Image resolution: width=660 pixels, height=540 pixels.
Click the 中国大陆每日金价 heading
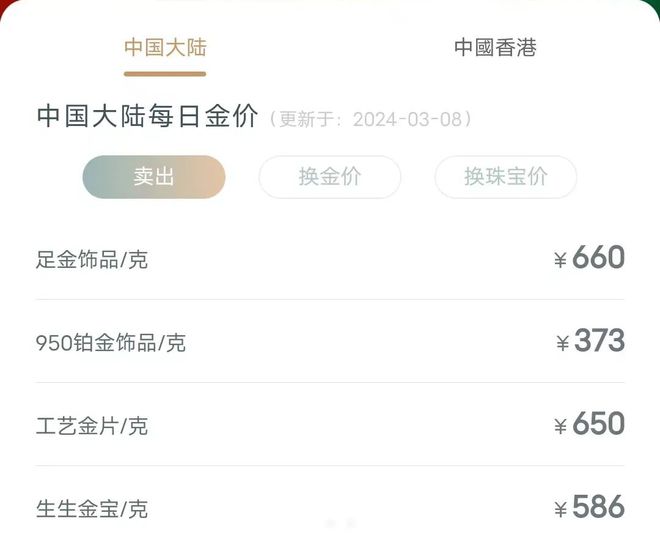point(147,116)
